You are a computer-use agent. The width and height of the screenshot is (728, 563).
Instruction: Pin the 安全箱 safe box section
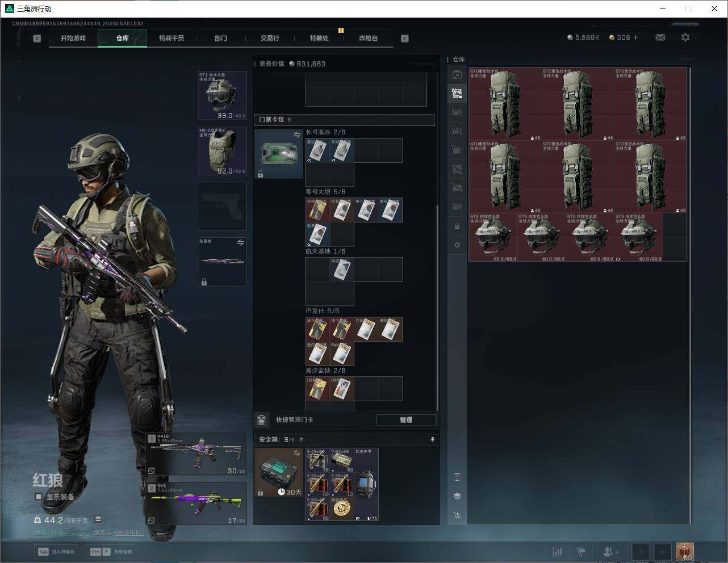[432, 439]
